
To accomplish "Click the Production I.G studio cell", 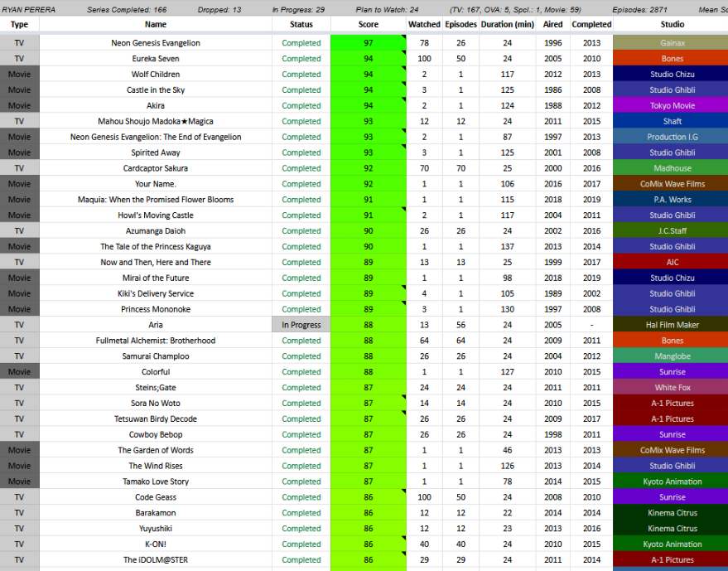I will click(673, 137).
